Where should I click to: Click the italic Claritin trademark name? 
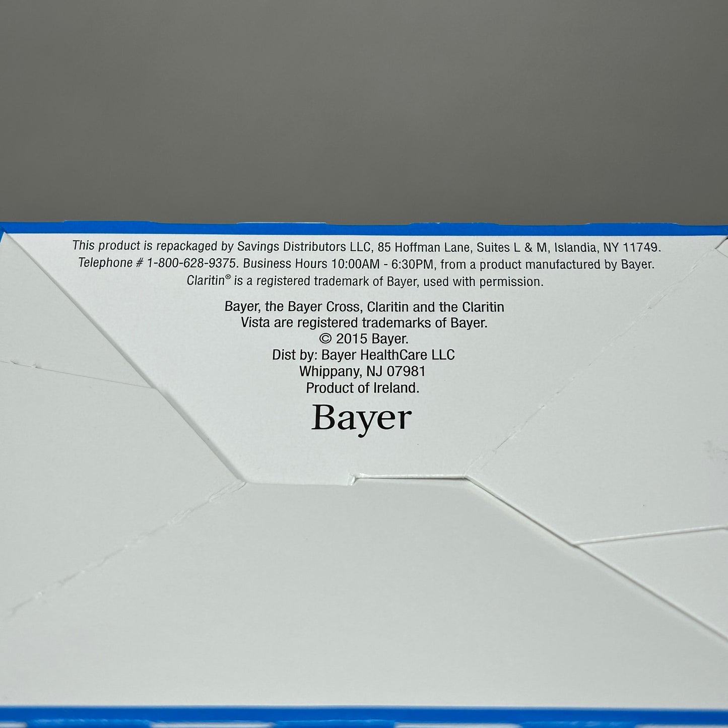(205, 281)
